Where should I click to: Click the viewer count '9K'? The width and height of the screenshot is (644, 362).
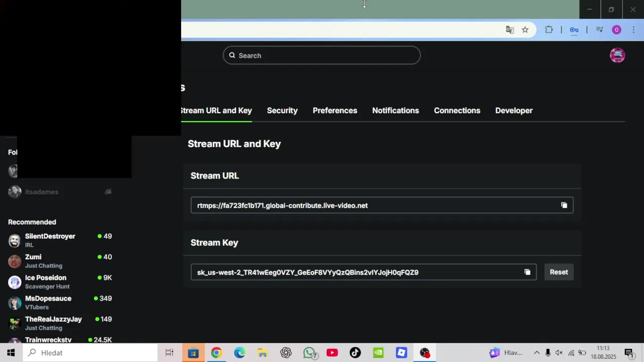click(108, 278)
